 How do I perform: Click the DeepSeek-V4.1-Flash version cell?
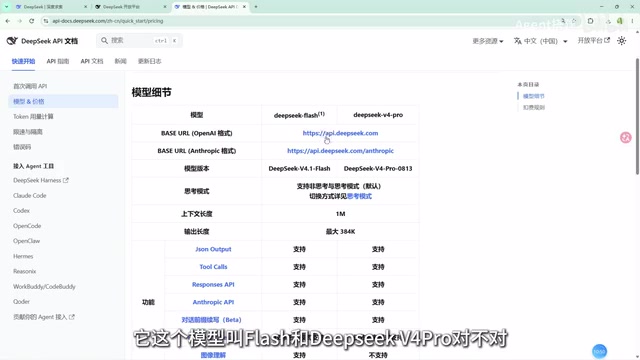(299, 169)
